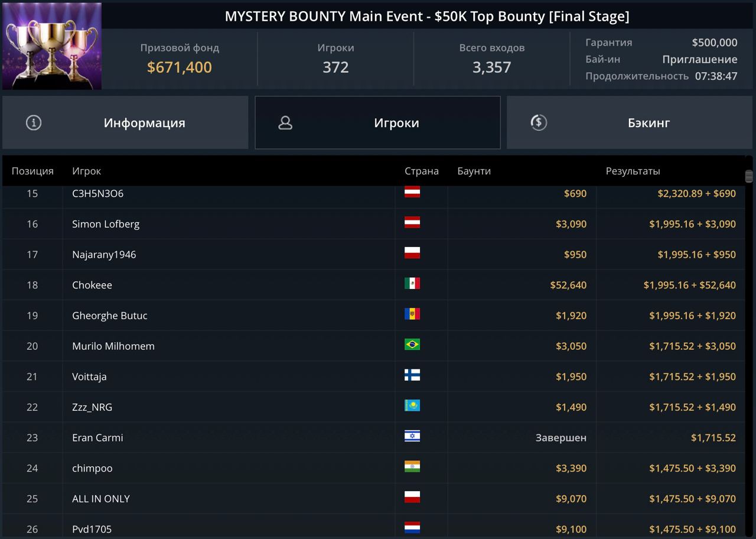
Task: Select player ALL IN ONLY
Action: pyautogui.click(x=101, y=499)
